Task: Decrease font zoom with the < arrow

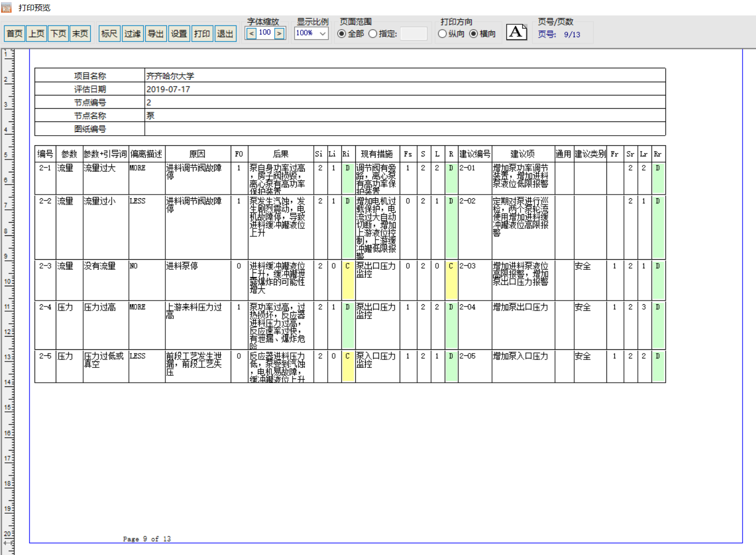Action: point(251,33)
